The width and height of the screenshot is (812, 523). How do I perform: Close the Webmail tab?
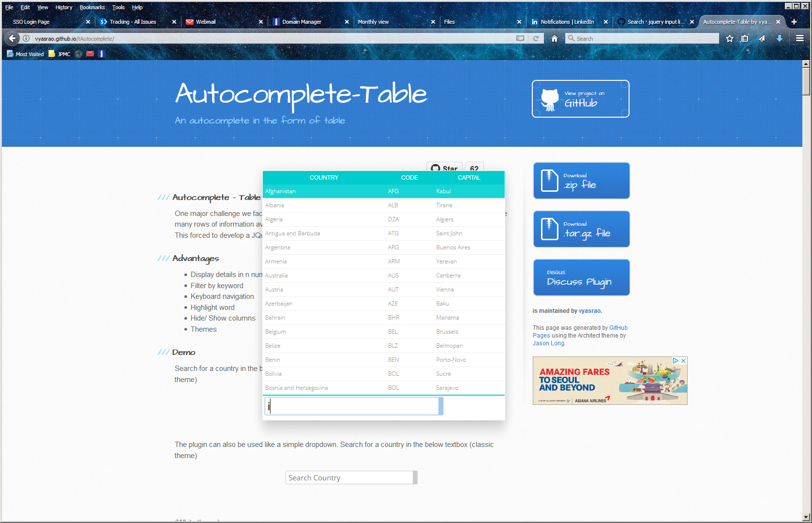coord(261,22)
